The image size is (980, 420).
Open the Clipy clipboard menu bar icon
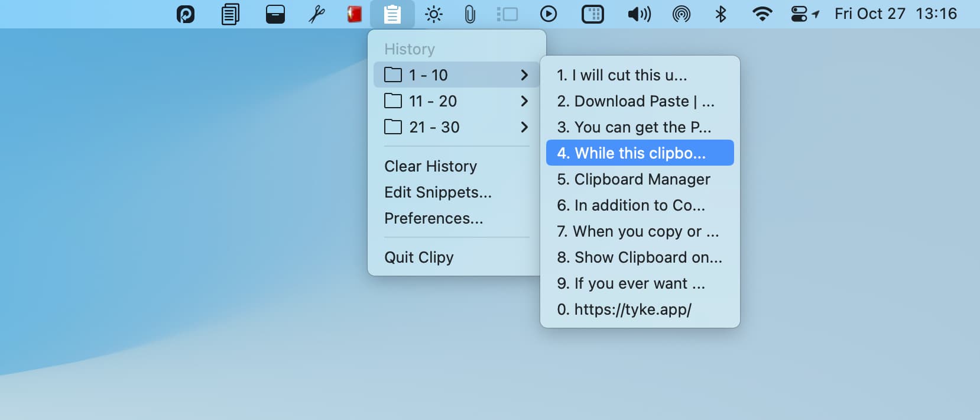pyautogui.click(x=392, y=14)
